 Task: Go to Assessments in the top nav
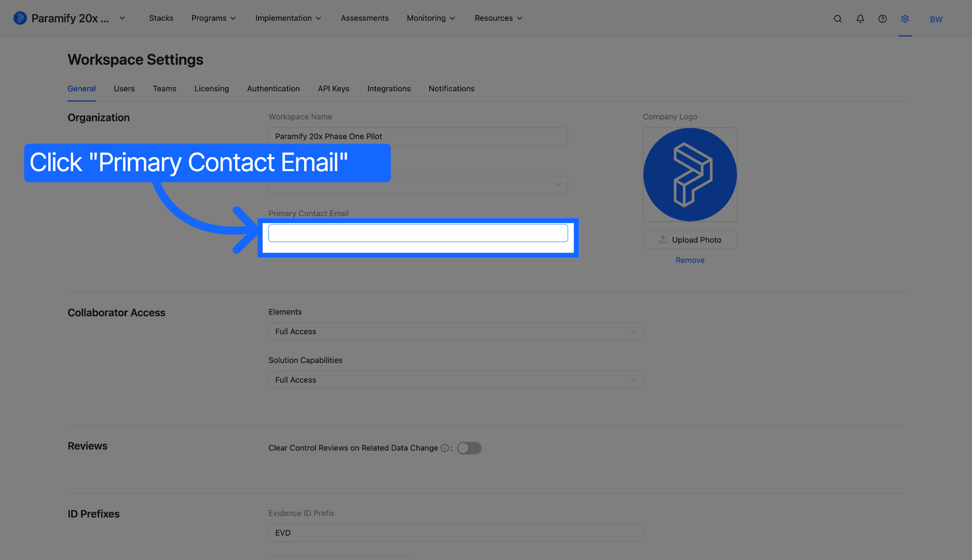point(365,18)
